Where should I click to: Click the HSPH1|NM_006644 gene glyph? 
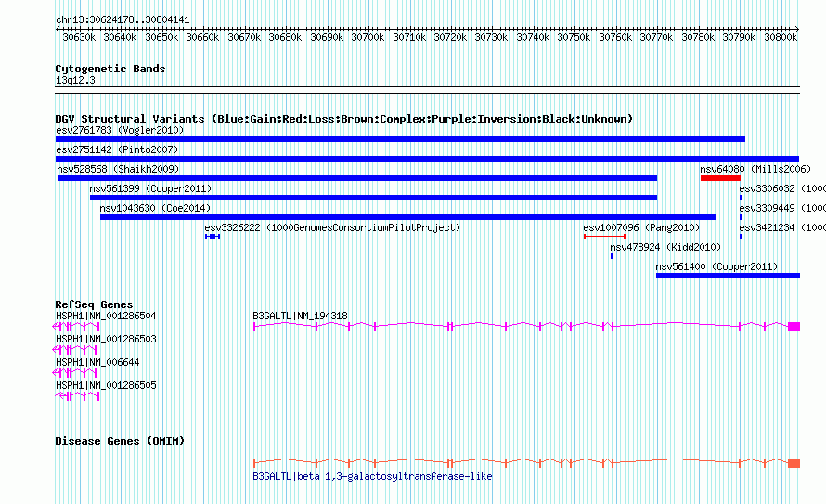[76, 373]
